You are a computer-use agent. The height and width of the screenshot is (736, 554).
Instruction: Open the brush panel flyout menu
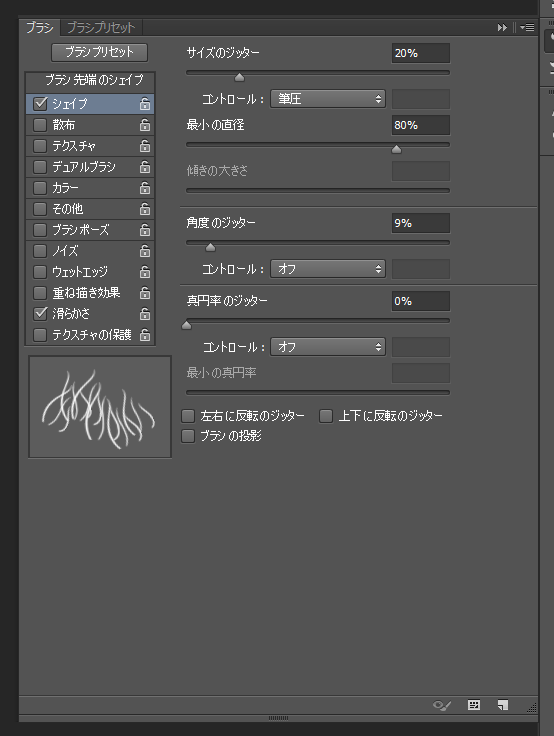click(x=527, y=28)
